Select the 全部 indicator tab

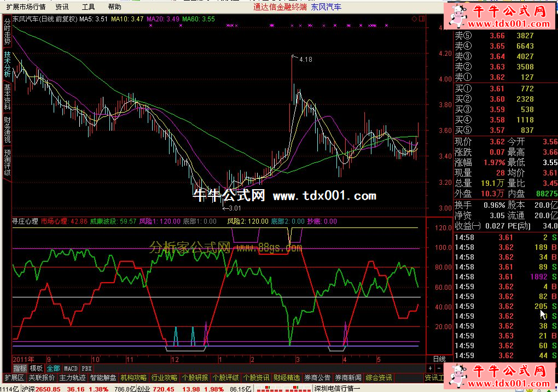pos(54,368)
